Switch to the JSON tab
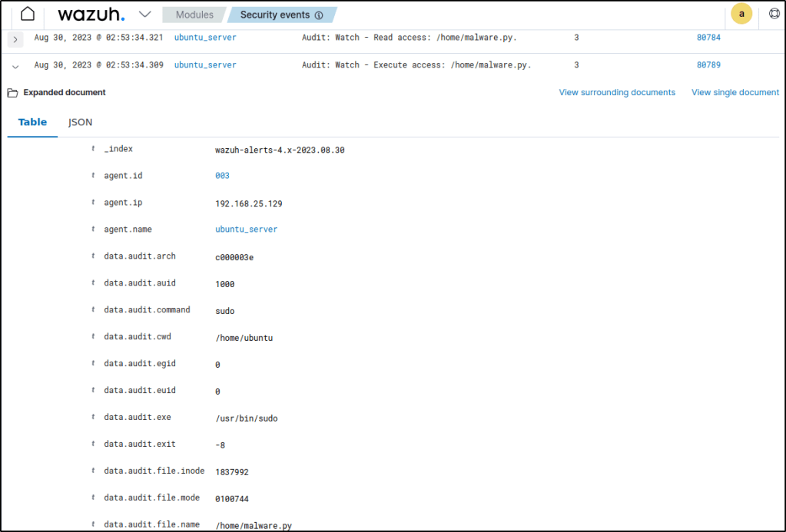The height and width of the screenshot is (532, 786). (x=80, y=122)
